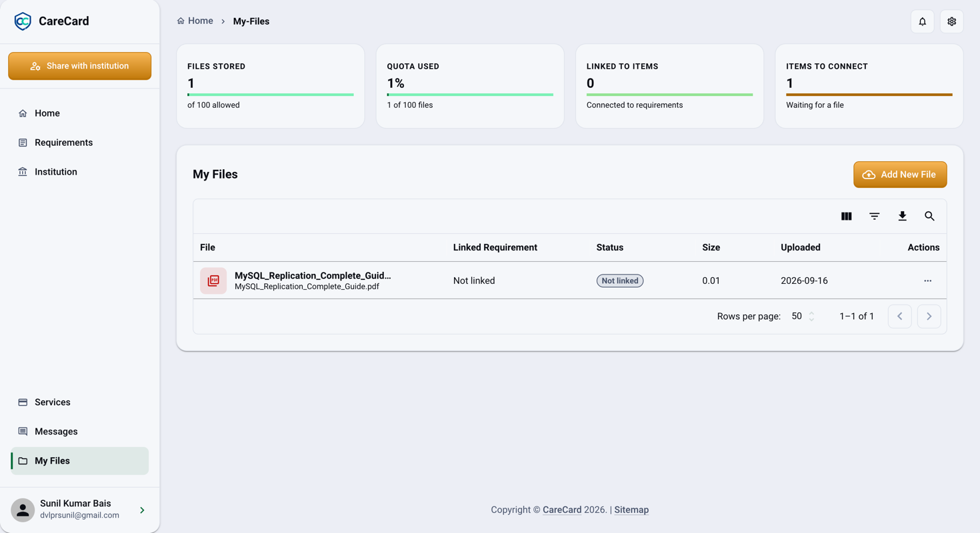980x533 pixels.
Task: Go to next page arrow
Action: pos(929,316)
